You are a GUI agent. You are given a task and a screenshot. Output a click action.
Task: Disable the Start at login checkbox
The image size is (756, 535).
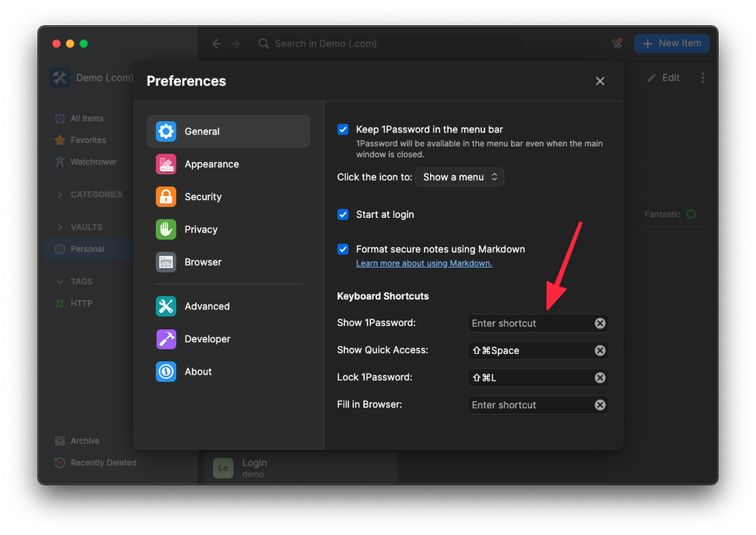point(343,215)
